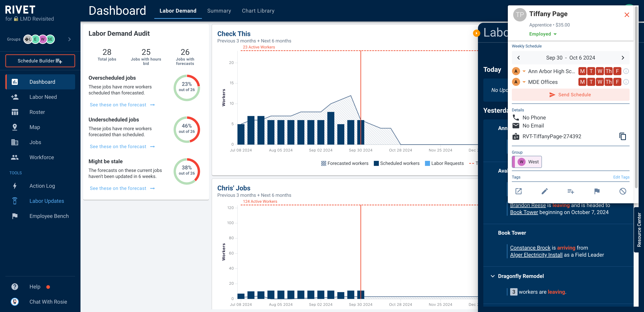Click the orange play icon beside Labor panel
The image size is (644, 312).
click(476, 33)
